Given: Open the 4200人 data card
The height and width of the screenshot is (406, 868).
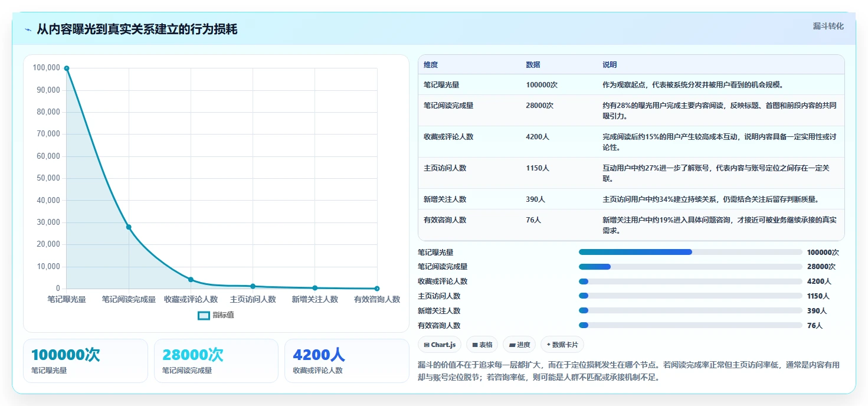Looking at the screenshot, I should 347,361.
